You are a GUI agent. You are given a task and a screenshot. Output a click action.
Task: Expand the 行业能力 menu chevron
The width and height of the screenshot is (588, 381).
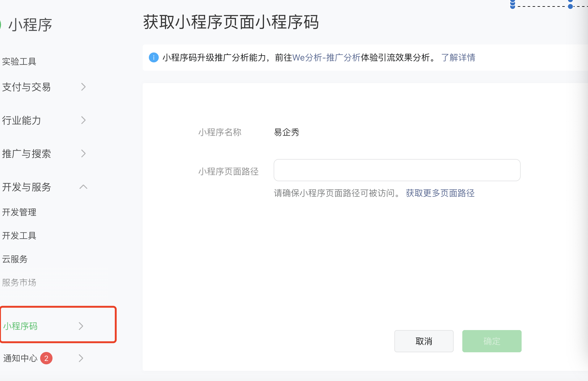[x=83, y=120]
